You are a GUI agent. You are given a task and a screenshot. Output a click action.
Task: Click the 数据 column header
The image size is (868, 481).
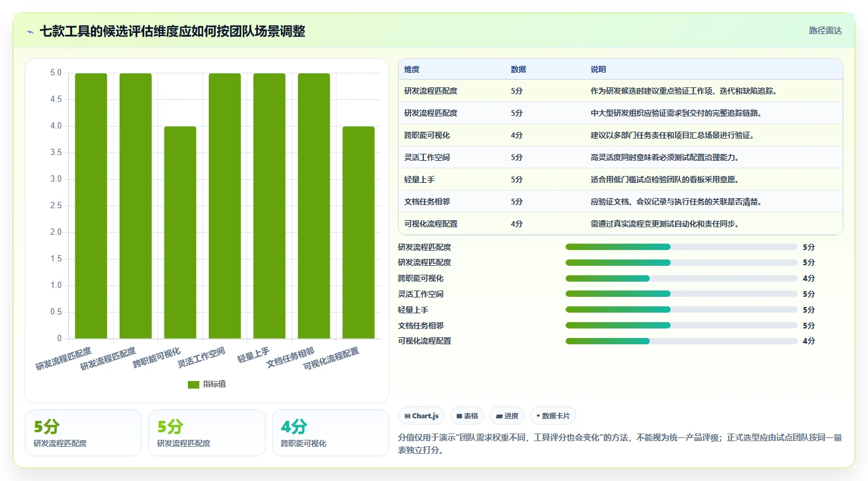click(518, 69)
